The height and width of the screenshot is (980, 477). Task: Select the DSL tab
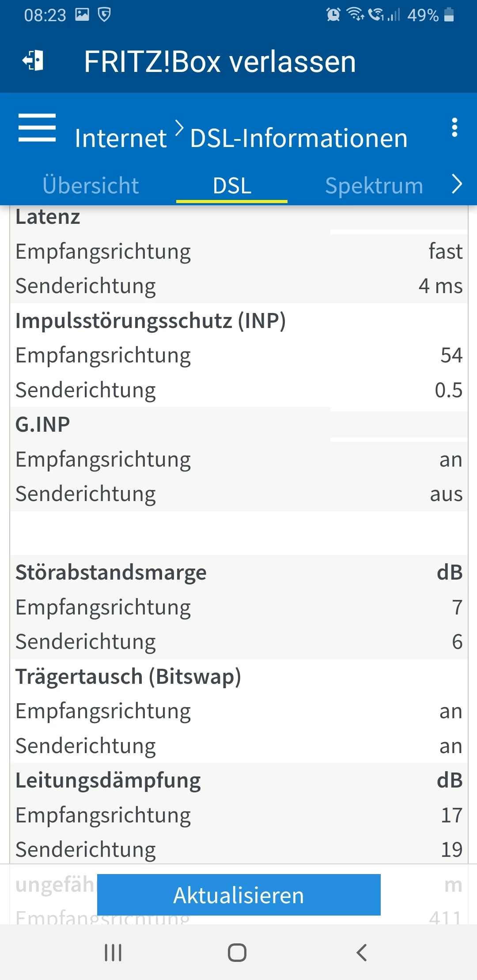click(x=232, y=185)
